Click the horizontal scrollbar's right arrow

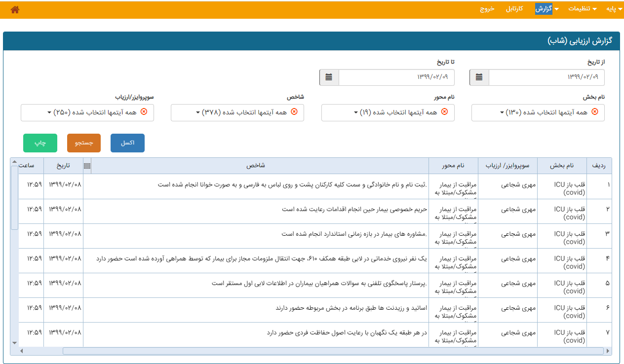coord(608,351)
